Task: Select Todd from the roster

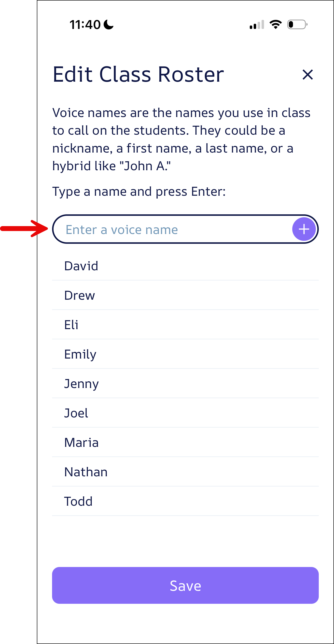Action: coord(79,501)
